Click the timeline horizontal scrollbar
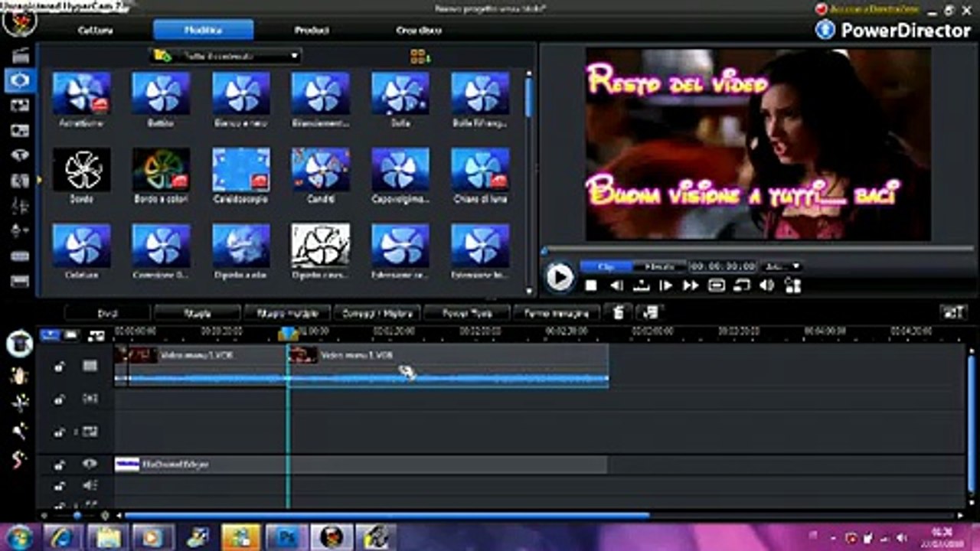 pyautogui.click(x=387, y=516)
